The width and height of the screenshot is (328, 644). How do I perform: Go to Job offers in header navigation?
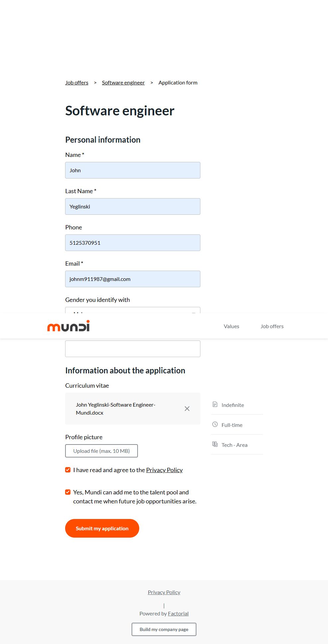click(x=272, y=326)
